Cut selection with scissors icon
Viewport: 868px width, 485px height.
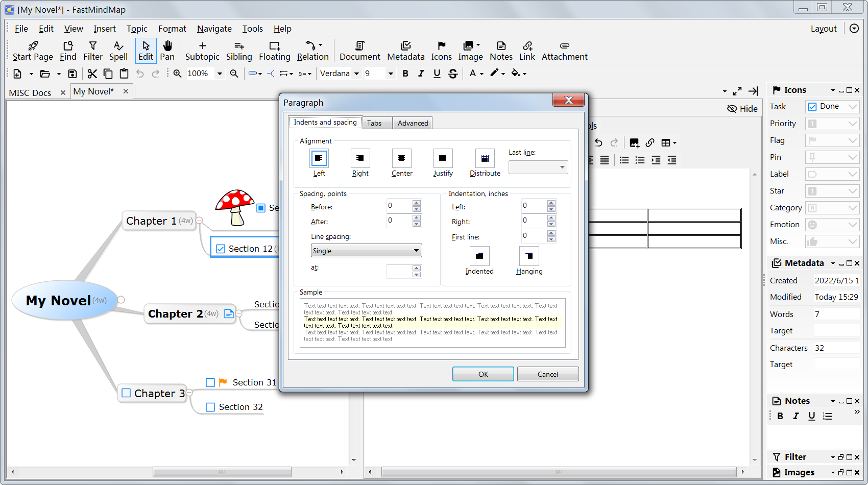[x=92, y=74]
